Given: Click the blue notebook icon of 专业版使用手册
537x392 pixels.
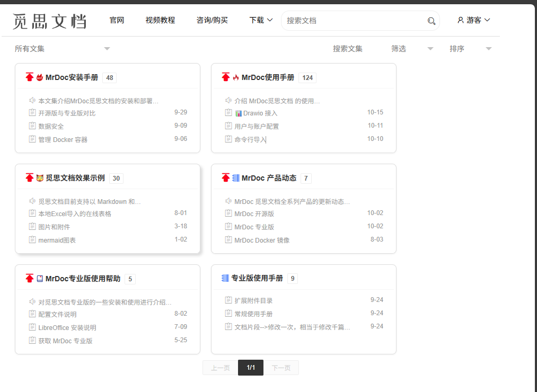Looking at the screenshot, I should point(225,278).
